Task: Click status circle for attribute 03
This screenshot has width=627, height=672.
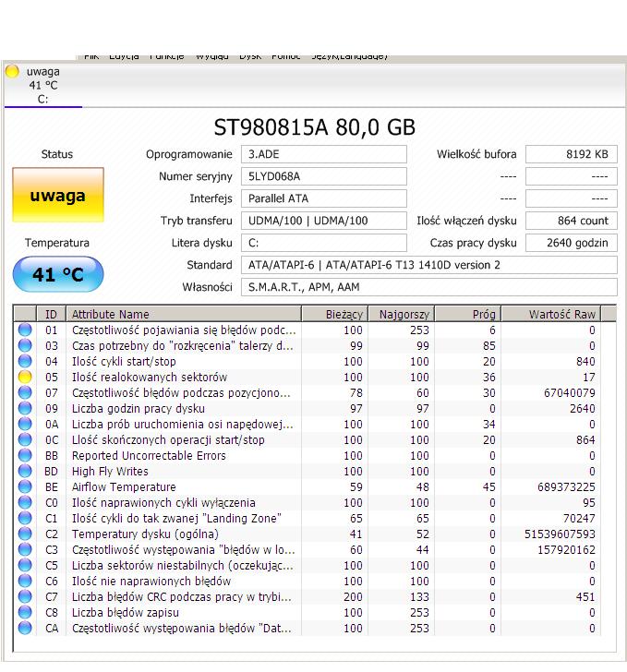Action: [x=25, y=345]
